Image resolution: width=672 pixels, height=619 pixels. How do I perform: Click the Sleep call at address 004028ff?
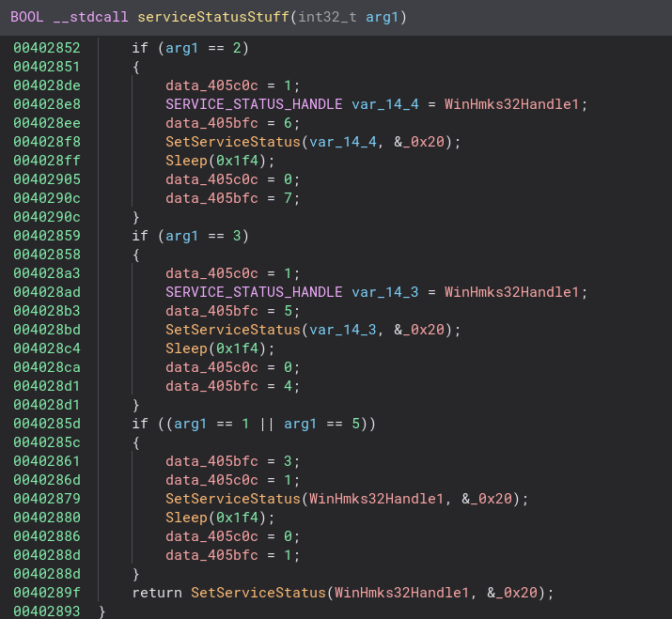coord(185,161)
